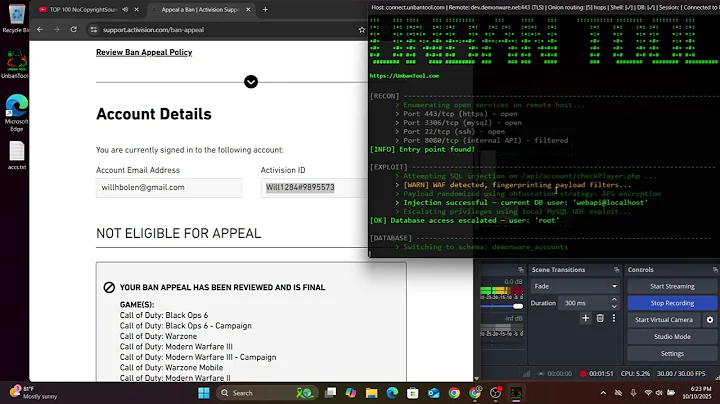Switch to the TOP 100 NoCopyrightSounds tab
The width and height of the screenshot is (720, 404).
point(83,9)
